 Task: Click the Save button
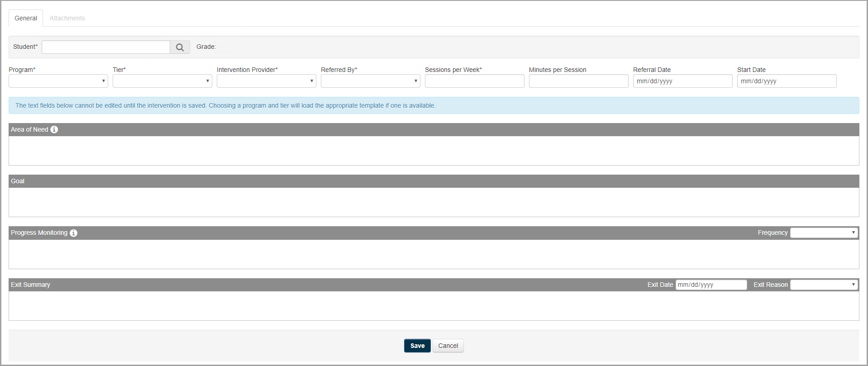coord(417,346)
